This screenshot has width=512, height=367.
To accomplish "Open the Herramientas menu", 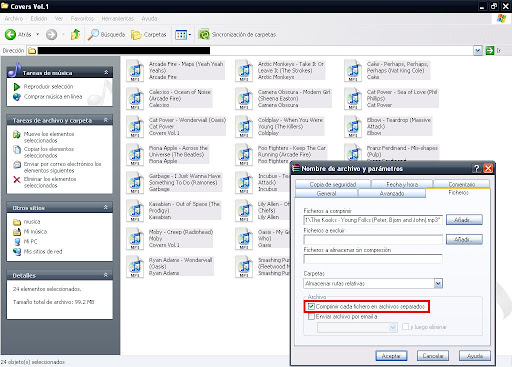I will tap(118, 19).
